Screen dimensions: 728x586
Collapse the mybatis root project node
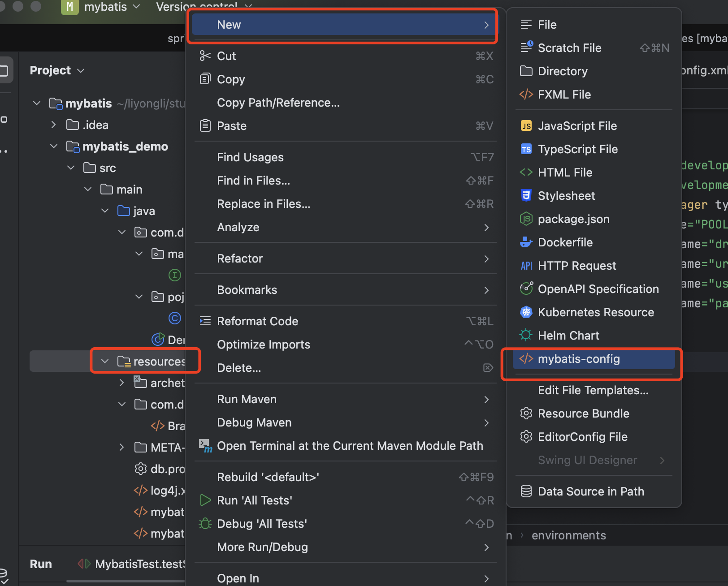pyautogui.click(x=37, y=103)
